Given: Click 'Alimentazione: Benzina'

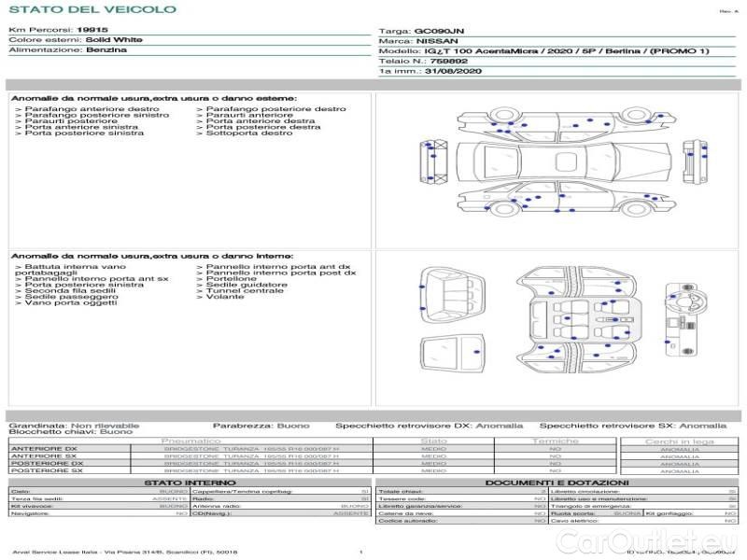Looking at the screenshot, I should point(67,50).
